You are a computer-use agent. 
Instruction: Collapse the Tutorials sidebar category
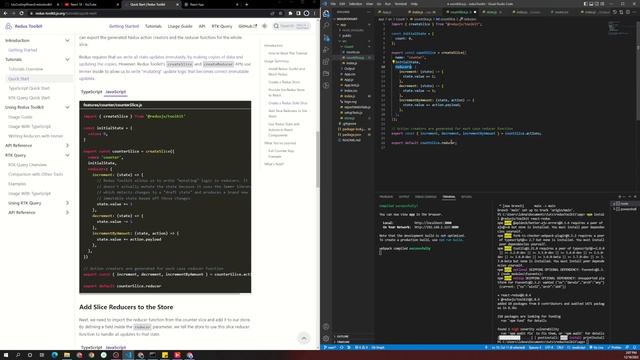67,60
